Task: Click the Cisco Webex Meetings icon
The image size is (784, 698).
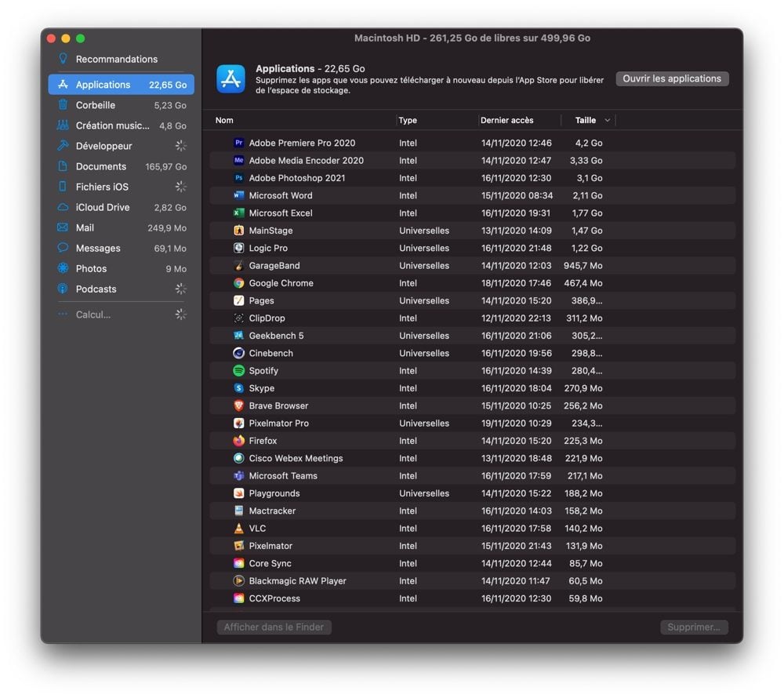Action: tap(238, 458)
